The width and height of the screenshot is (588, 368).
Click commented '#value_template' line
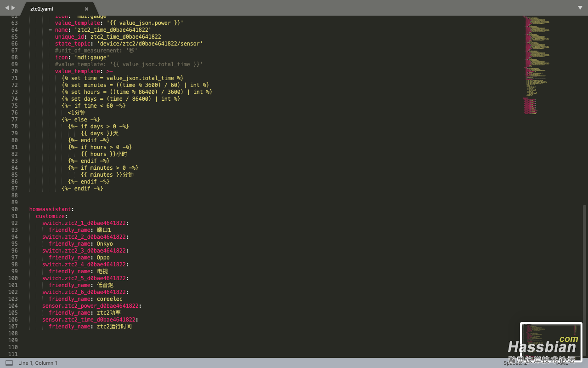tap(129, 64)
